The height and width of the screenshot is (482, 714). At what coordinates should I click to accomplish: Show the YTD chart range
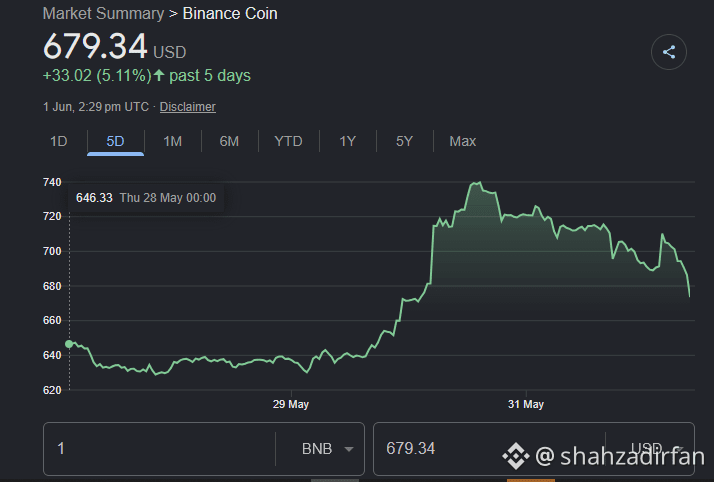click(x=288, y=142)
